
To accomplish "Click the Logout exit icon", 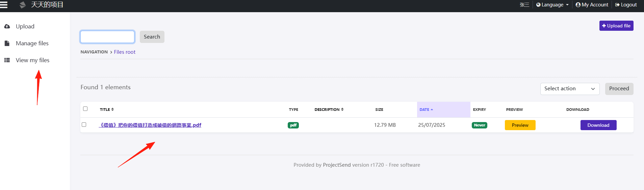I will point(617,5).
